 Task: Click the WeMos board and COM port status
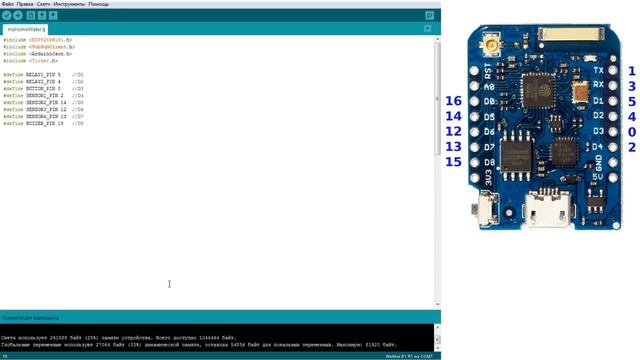pos(409,356)
